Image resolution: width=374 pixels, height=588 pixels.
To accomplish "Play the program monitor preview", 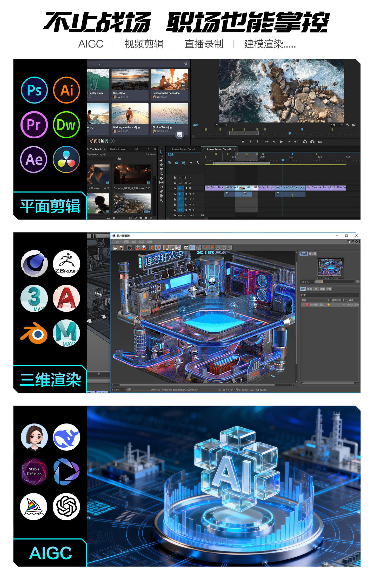I will (x=281, y=142).
